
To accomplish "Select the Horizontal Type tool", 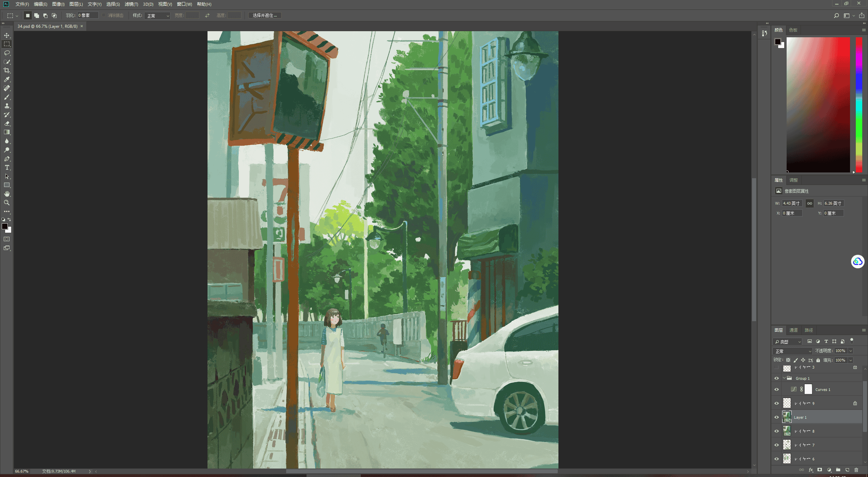I will click(x=7, y=167).
